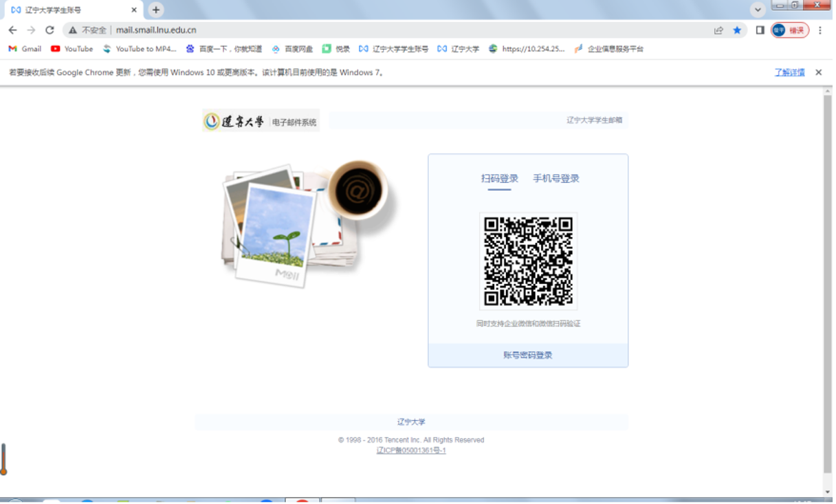Image resolution: width=836 pixels, height=504 pixels.
Task: Open the 辽宁大学 bookmark
Action: tap(459, 49)
